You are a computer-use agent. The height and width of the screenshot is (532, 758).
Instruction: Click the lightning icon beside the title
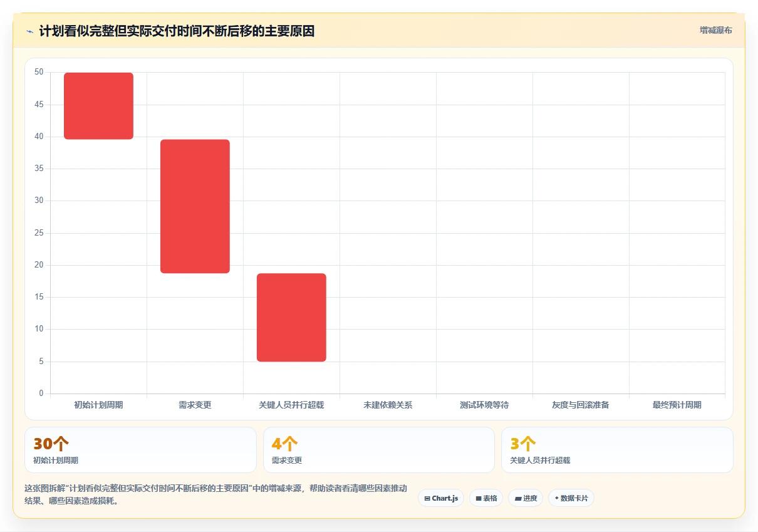pyautogui.click(x=29, y=31)
